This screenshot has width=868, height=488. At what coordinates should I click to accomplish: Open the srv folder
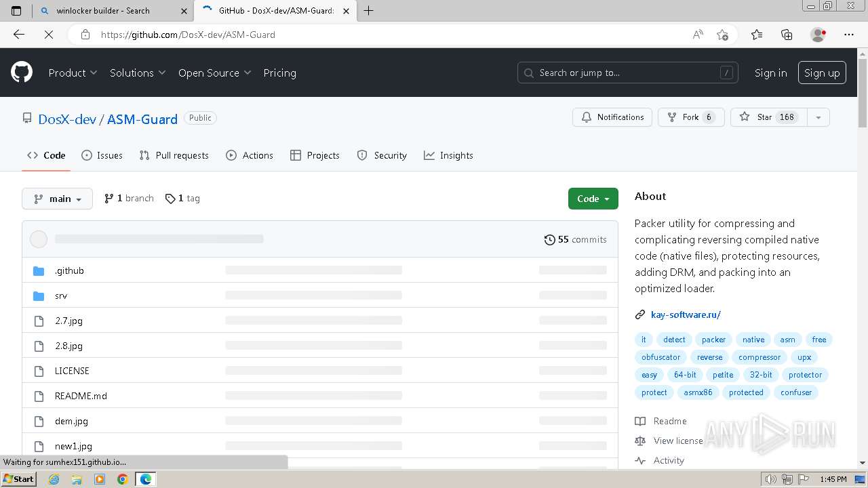click(61, 296)
